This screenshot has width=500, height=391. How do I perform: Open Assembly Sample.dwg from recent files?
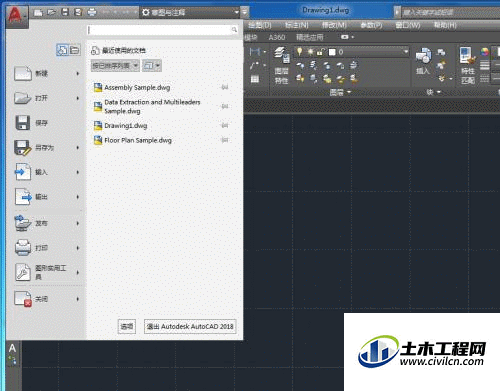tap(137, 88)
